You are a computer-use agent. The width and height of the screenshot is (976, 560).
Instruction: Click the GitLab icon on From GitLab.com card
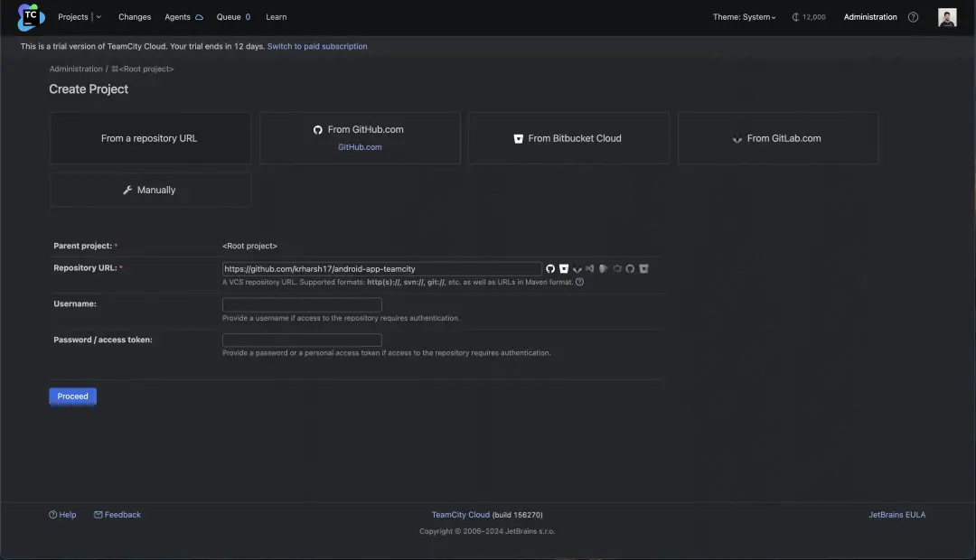pyautogui.click(x=737, y=139)
